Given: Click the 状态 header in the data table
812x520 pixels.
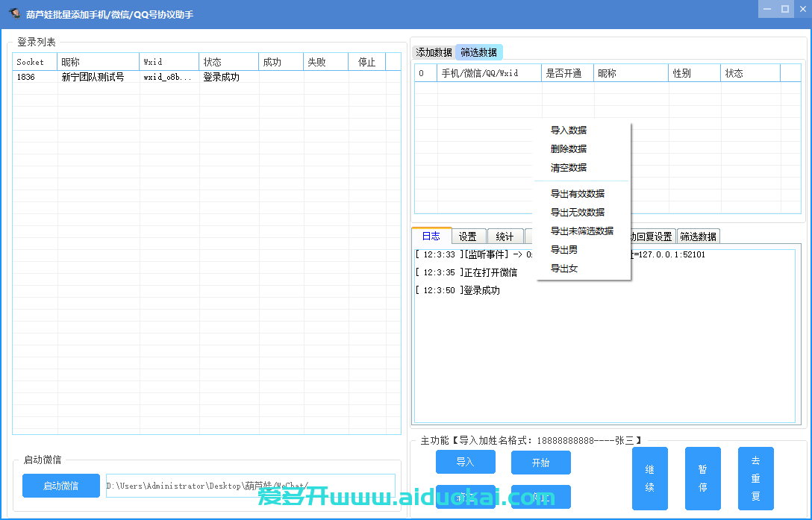Looking at the screenshot, I should point(750,73).
